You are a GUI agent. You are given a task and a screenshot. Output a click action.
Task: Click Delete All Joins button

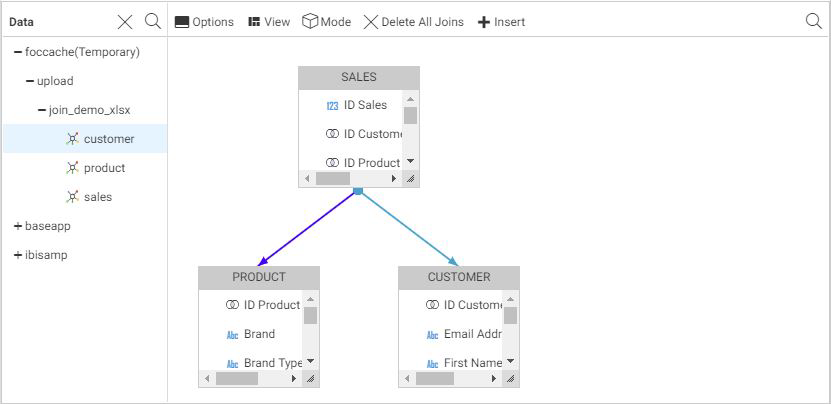[x=413, y=22]
